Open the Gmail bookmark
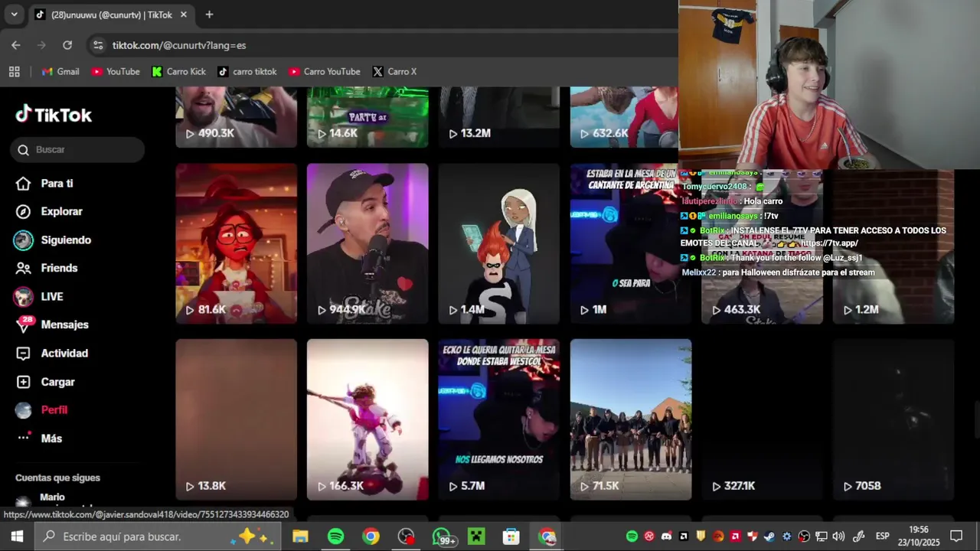Image resolution: width=980 pixels, height=551 pixels. [60, 71]
